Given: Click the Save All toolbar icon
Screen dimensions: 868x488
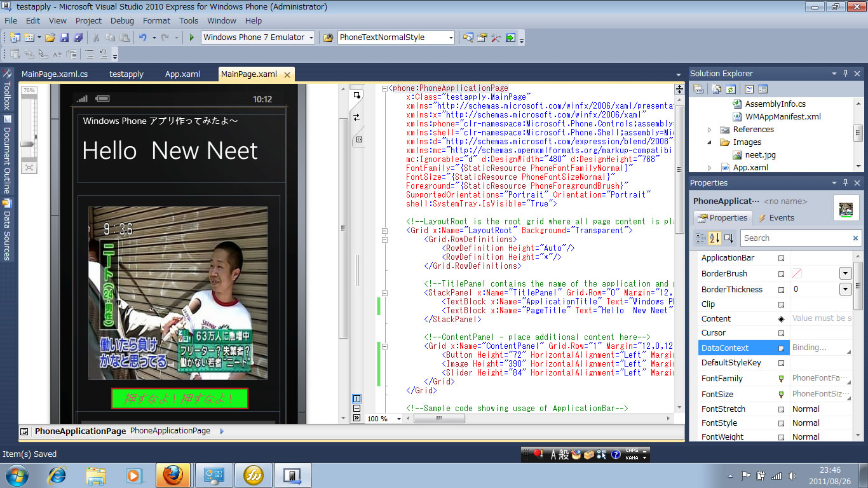Looking at the screenshot, I should [78, 37].
